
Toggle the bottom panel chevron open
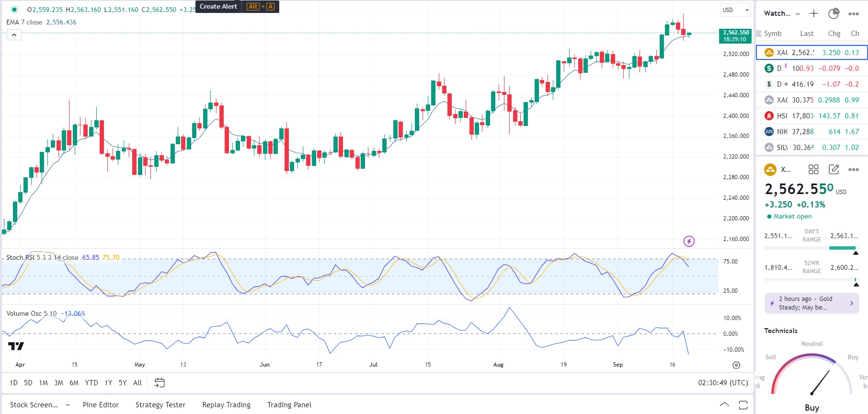724,405
